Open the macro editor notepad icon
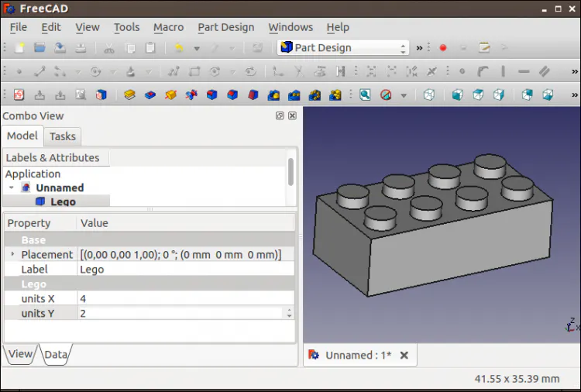Image resolution: width=581 pixels, height=392 pixels. tap(484, 48)
